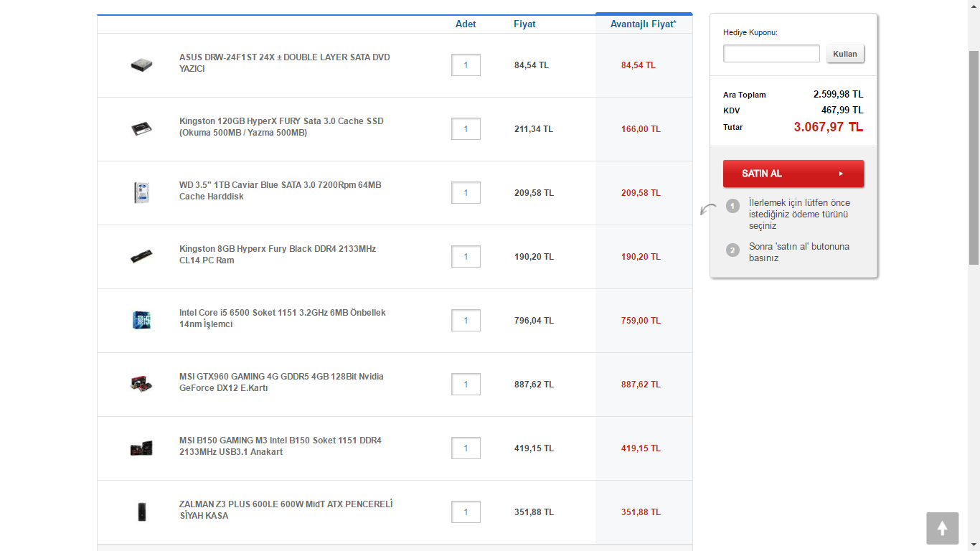The width and height of the screenshot is (980, 551).
Task: Click the 3.067,97 TL total amount
Action: [x=829, y=127]
